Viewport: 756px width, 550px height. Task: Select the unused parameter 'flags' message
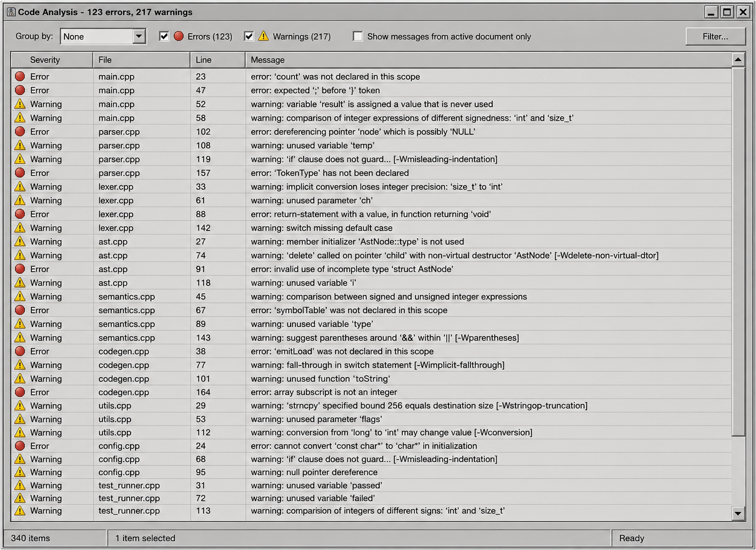pyautogui.click(x=317, y=419)
